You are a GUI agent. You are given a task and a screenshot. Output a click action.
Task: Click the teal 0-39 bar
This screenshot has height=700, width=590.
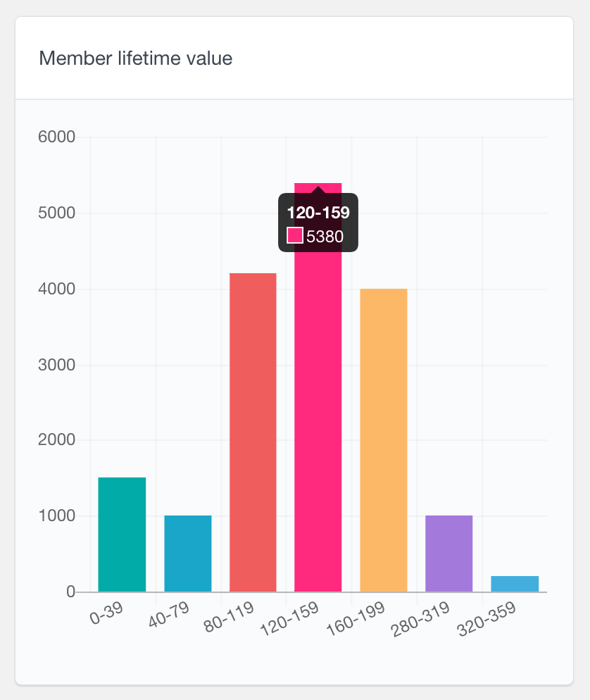click(x=122, y=535)
